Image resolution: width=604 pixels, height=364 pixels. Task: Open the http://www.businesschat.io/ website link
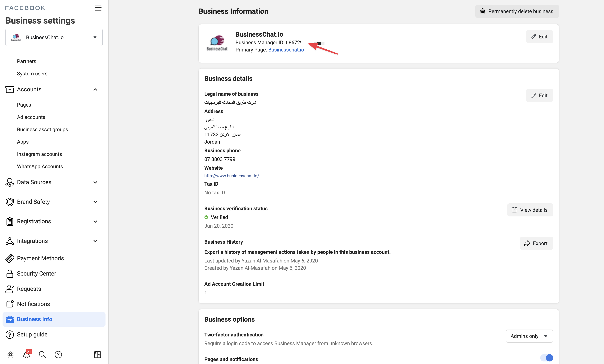(231, 176)
